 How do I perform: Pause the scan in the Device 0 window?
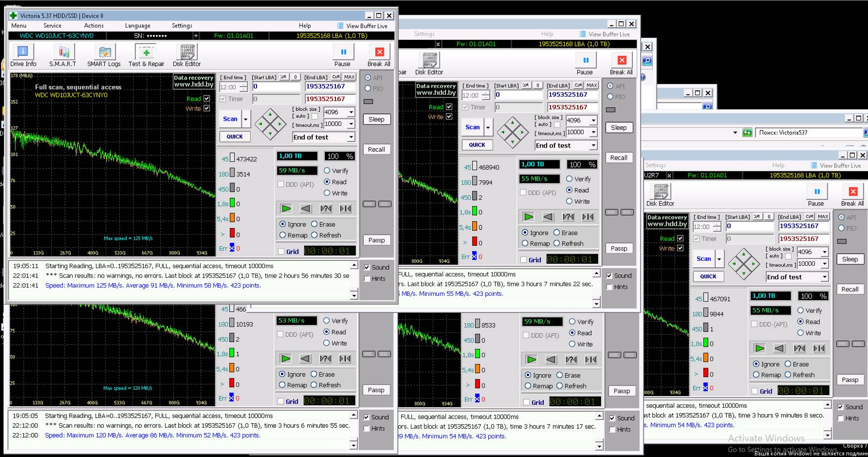click(343, 55)
